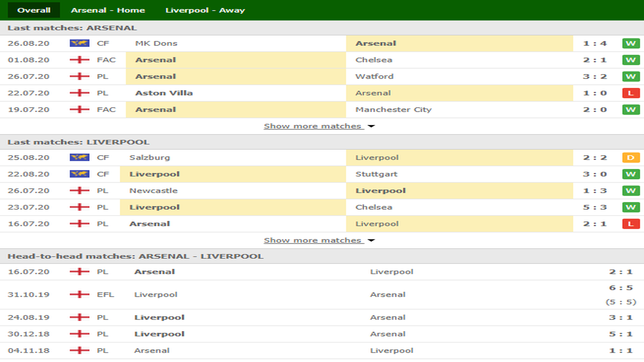This screenshot has width=644, height=362.
Task: Click the FAC label on 19.07.20 row
Action: [106, 110]
